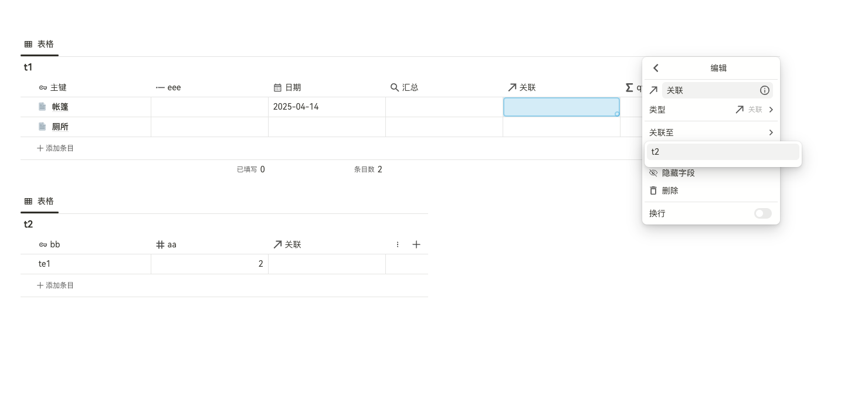Click the document icon beside 帐篷
Image resolution: width=868 pixels, height=398 pixels.
pyautogui.click(x=42, y=107)
